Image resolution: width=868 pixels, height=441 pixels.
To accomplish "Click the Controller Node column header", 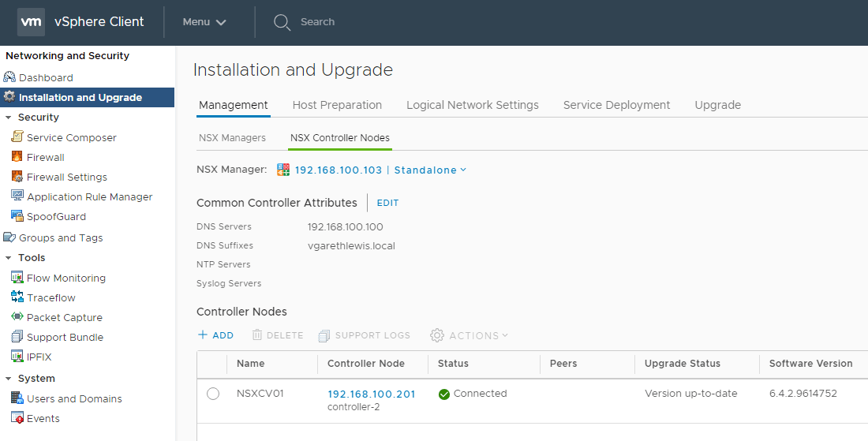I will tap(366, 364).
